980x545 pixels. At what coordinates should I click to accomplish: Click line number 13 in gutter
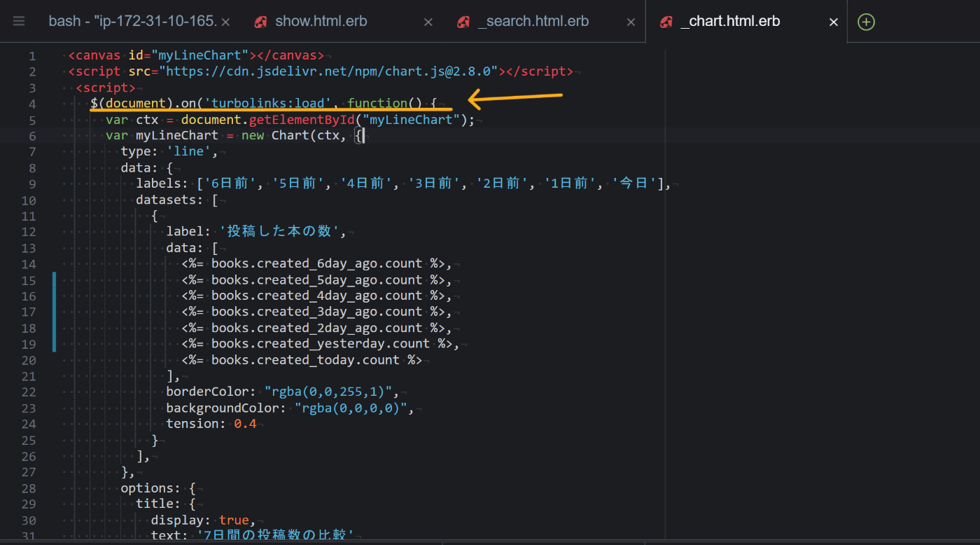pyautogui.click(x=29, y=248)
